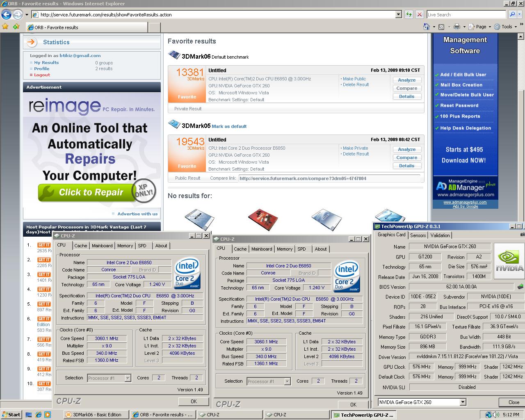
Task: Click the TechPowerUp GPU-Z taskbar button
Action: (x=364, y=415)
